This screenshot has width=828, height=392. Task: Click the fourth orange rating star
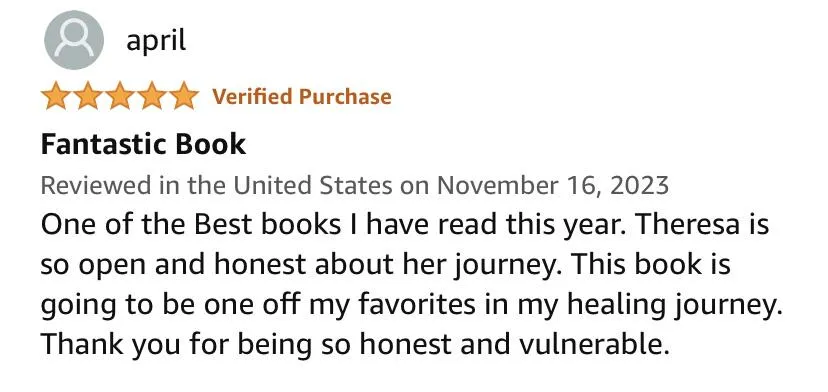152,96
